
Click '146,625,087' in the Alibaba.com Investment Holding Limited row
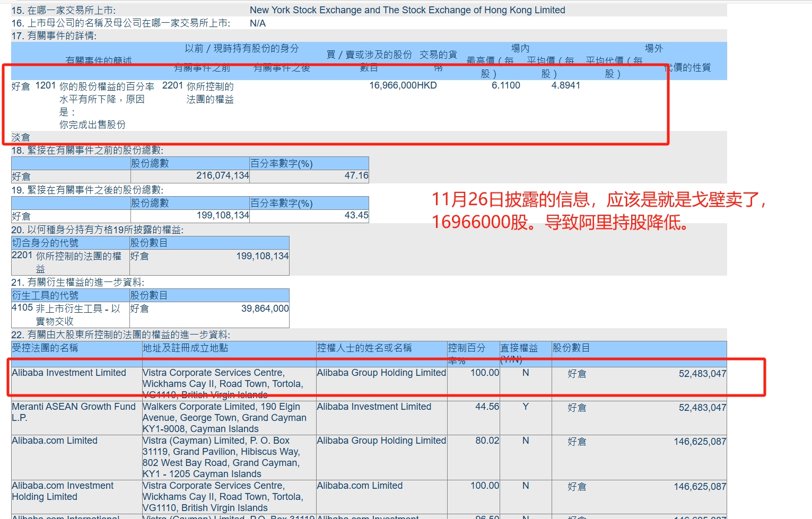point(700,487)
